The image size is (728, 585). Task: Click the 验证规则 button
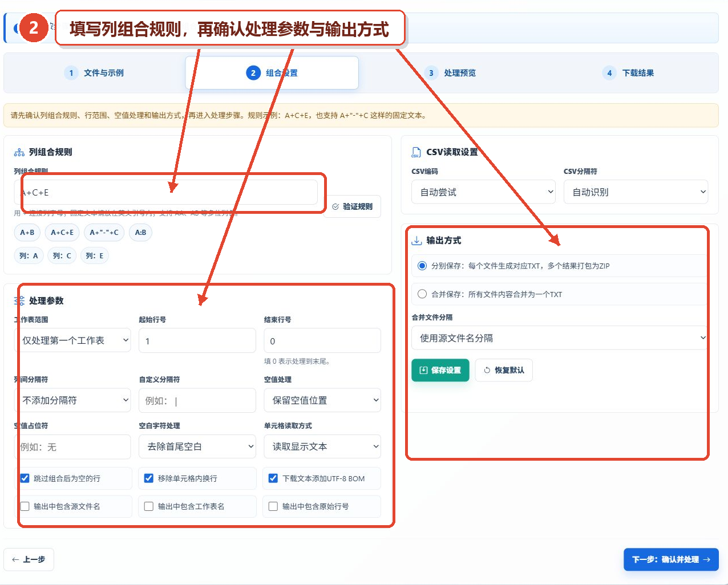[x=352, y=206]
